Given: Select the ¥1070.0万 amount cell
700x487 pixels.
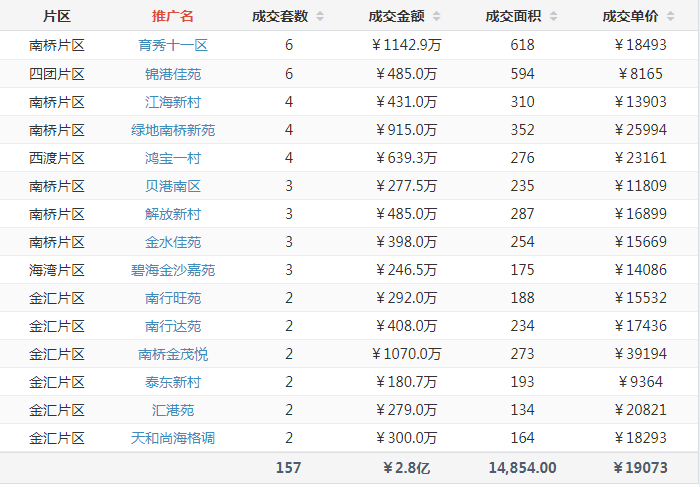Looking at the screenshot, I should tap(406, 354).
